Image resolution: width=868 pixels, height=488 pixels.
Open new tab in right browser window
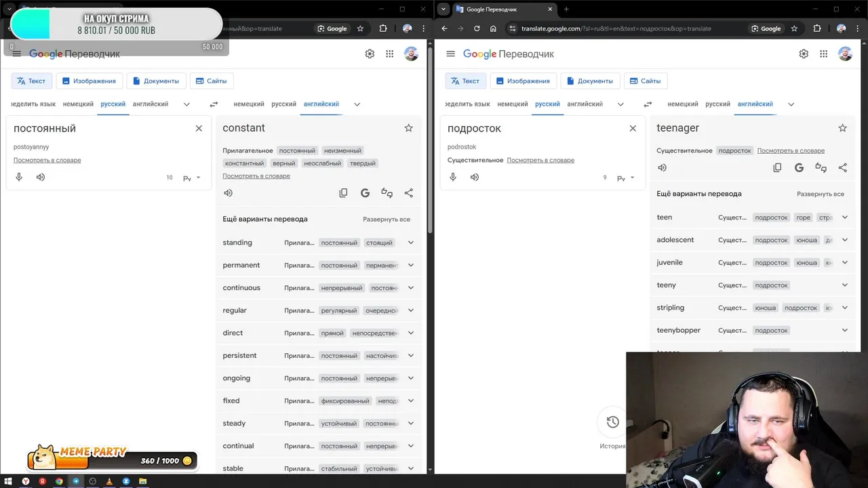pyautogui.click(x=566, y=9)
